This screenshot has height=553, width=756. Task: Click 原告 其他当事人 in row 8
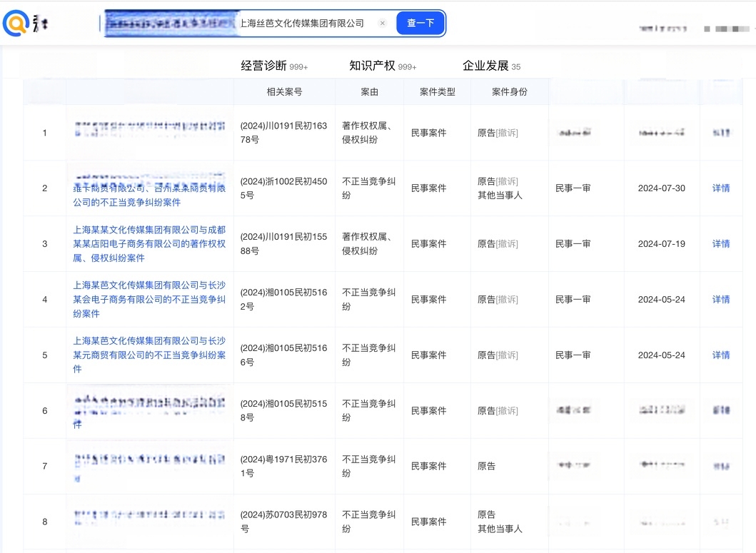[x=500, y=521]
